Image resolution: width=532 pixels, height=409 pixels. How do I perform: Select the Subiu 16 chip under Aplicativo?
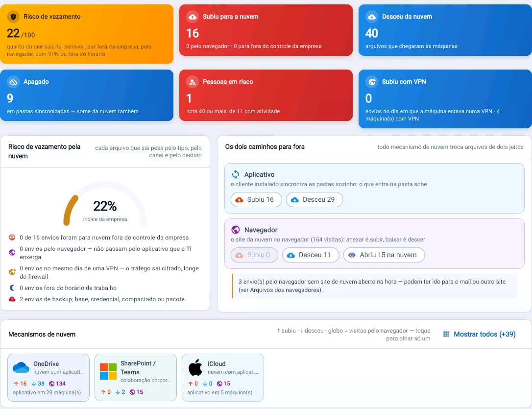click(256, 200)
